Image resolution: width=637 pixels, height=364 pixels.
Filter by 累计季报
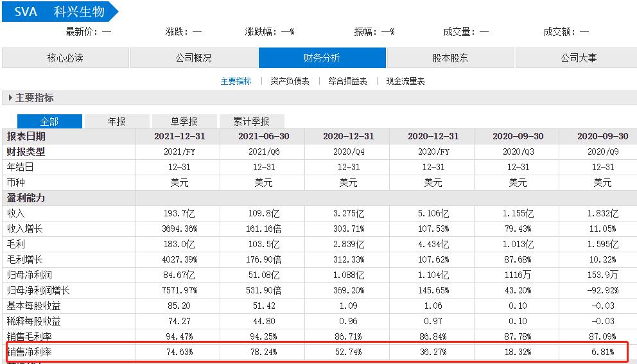coord(252,121)
